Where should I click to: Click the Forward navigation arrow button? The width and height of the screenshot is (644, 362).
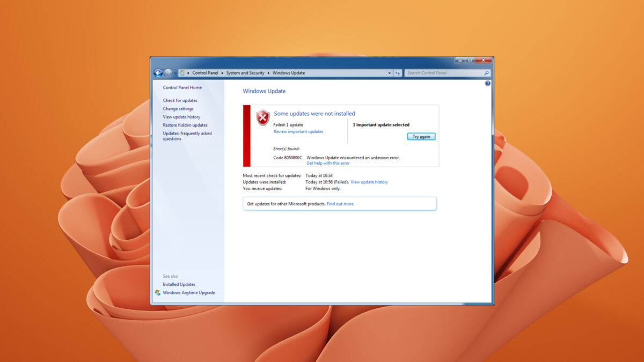click(168, 73)
